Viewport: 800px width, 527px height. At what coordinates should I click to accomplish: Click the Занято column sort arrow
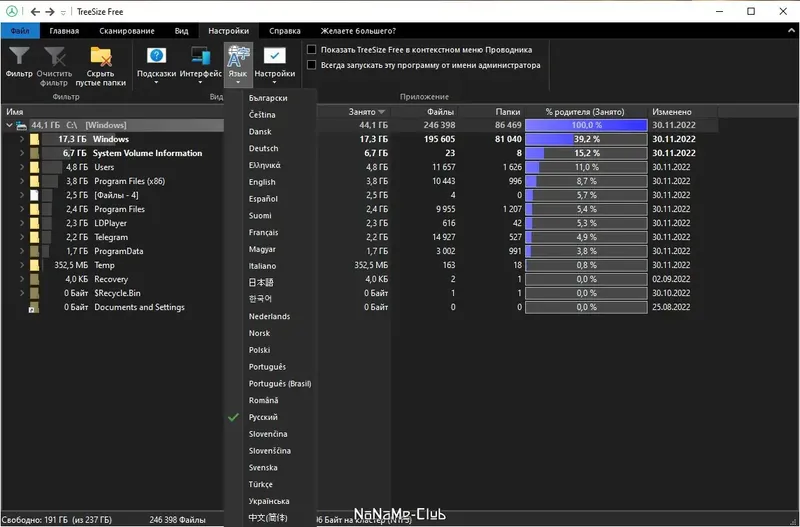pos(381,112)
